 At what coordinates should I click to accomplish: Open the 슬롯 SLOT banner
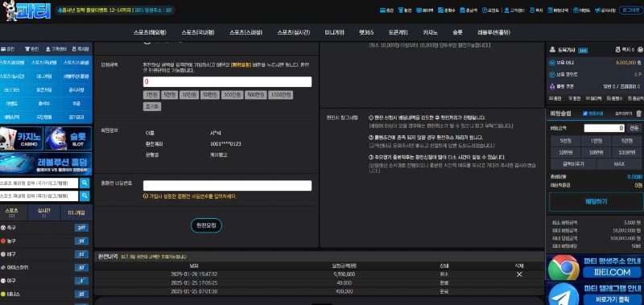pyautogui.click(x=68, y=138)
